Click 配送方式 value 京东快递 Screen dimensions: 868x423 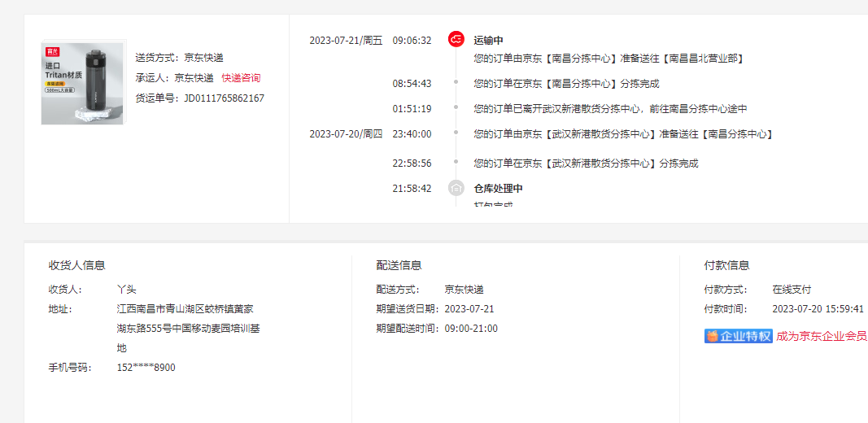click(x=464, y=289)
